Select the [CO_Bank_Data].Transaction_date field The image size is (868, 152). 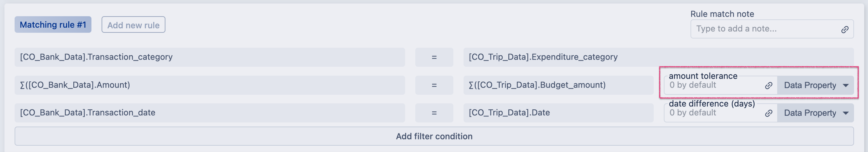coord(209,113)
